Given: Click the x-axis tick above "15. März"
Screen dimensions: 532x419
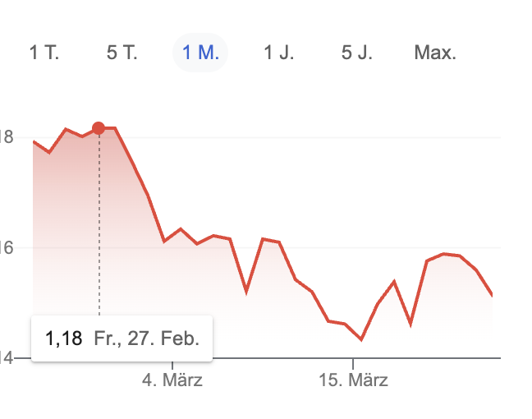Looking at the screenshot, I should [x=353, y=361].
